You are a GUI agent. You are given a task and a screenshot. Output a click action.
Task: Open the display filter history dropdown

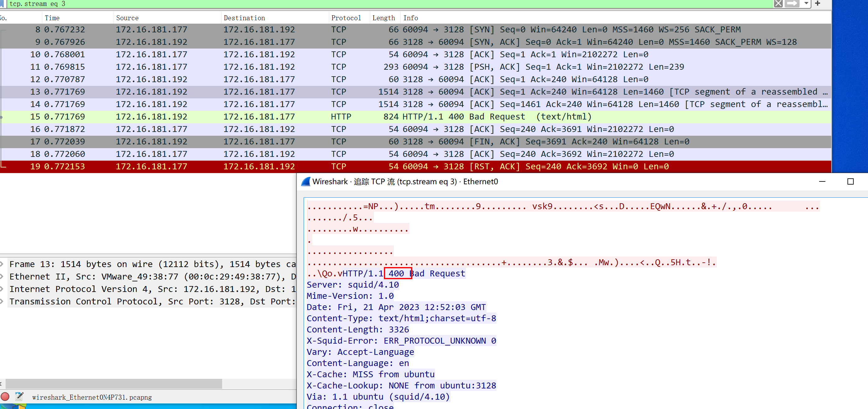(806, 4)
